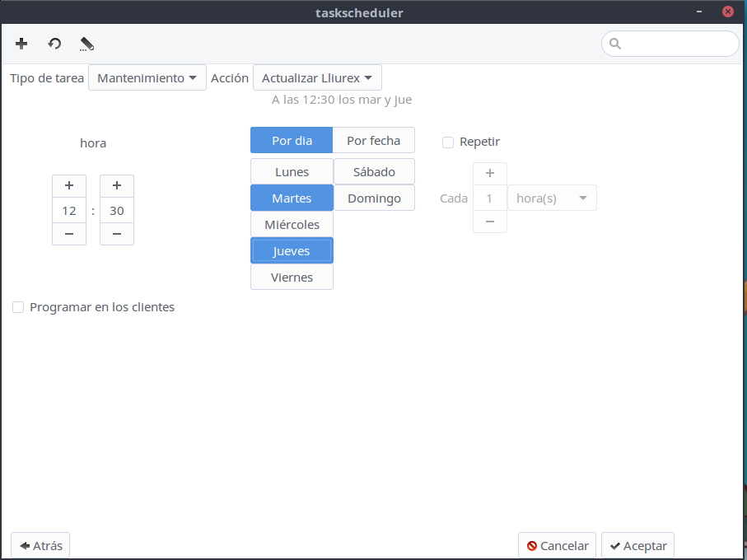Viewport: 747px width, 560px height.
Task: Toggle the Domingo day button
Action: point(374,198)
